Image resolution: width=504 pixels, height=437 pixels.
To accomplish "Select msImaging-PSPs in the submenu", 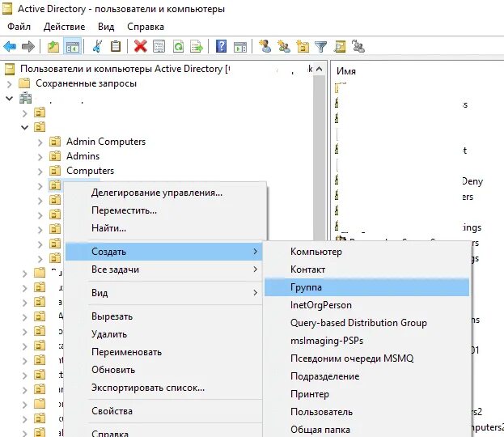I will pyautogui.click(x=366, y=341).
